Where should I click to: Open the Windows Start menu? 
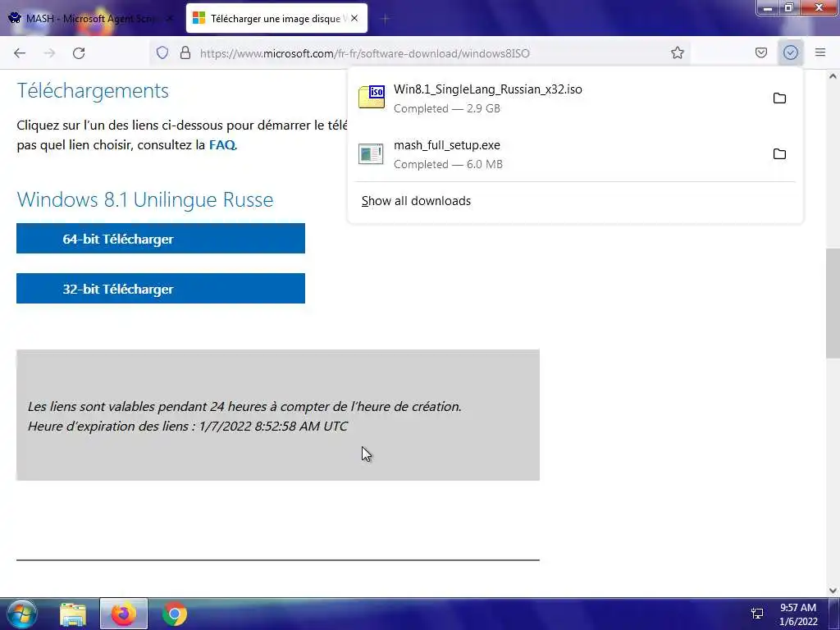tap(22, 614)
